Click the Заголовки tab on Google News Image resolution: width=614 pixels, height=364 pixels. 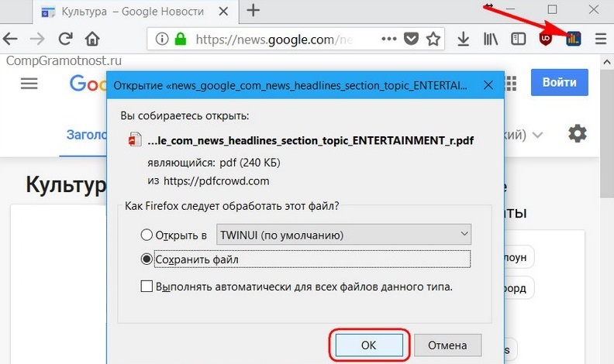coord(87,135)
